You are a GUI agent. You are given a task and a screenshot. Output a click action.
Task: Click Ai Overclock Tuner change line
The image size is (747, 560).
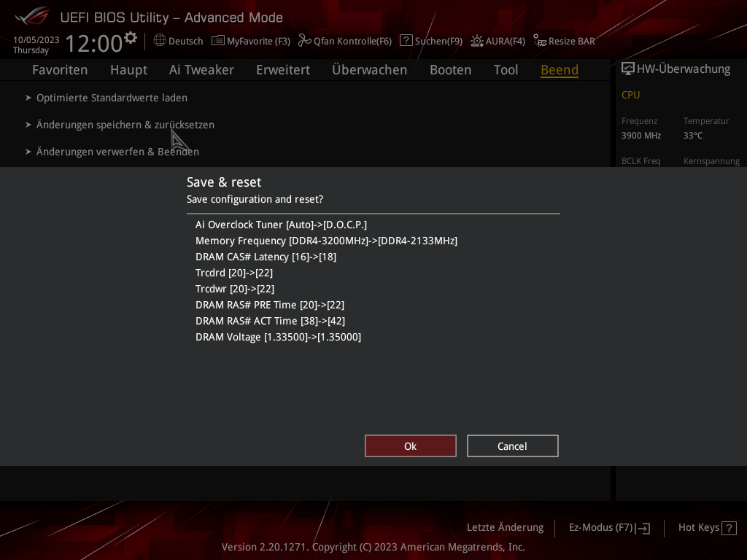click(x=281, y=225)
